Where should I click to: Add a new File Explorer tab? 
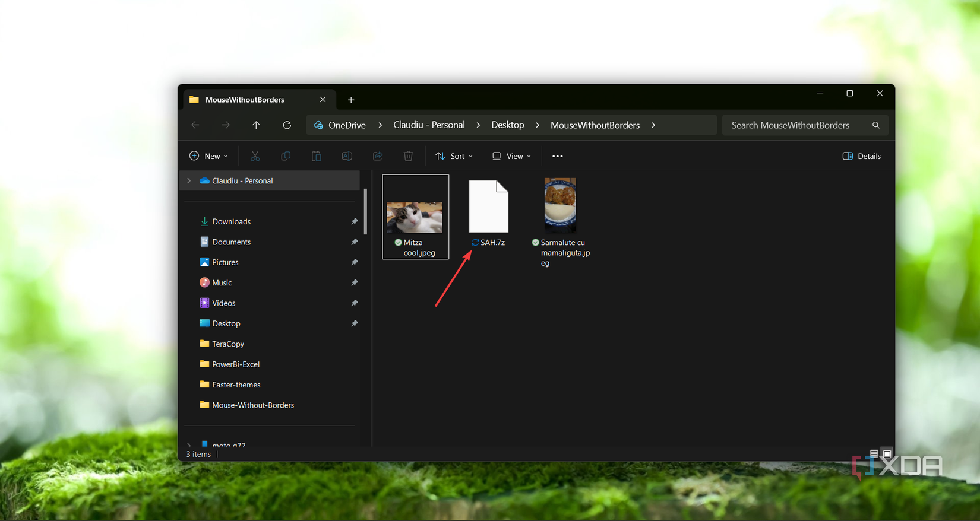tap(351, 100)
